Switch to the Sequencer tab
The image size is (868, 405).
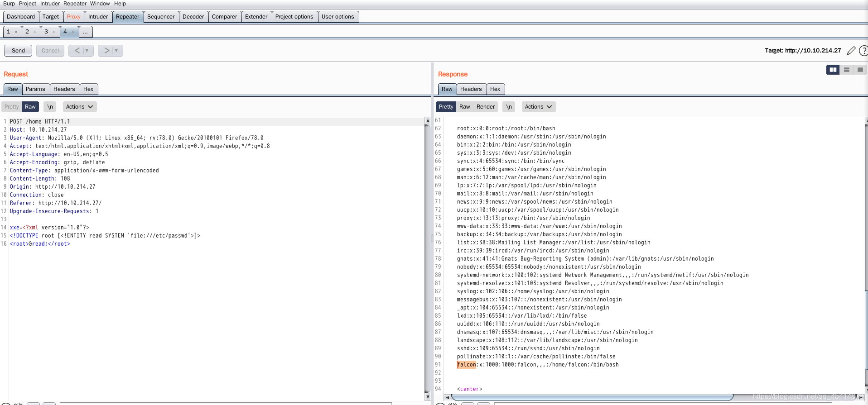161,17
